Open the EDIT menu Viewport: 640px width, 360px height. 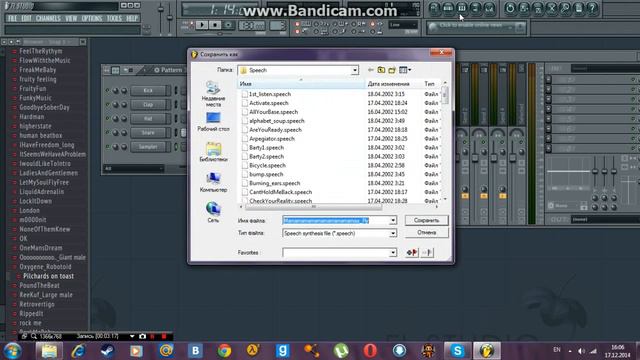[x=27, y=18]
